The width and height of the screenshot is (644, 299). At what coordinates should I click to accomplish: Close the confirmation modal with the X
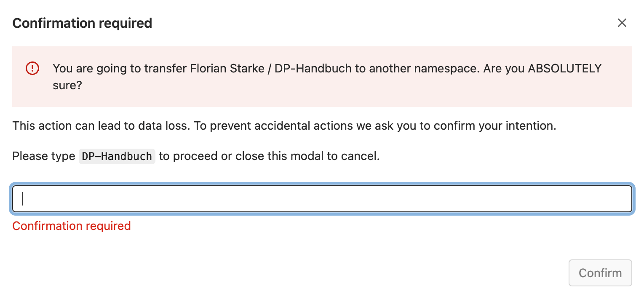(622, 23)
